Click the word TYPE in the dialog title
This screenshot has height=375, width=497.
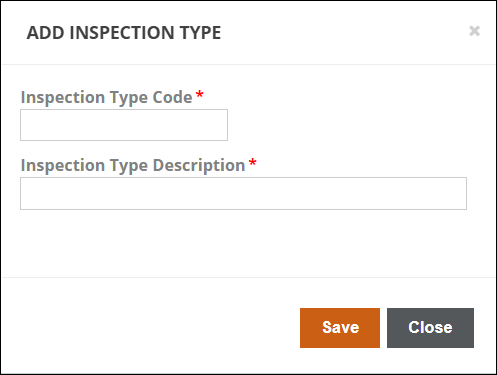pos(200,33)
